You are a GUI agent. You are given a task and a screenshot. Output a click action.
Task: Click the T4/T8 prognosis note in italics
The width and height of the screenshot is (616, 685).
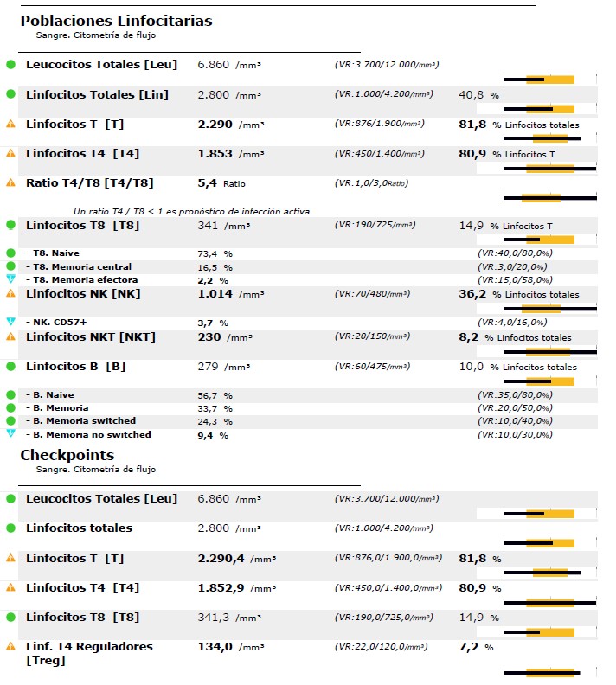pos(192,211)
